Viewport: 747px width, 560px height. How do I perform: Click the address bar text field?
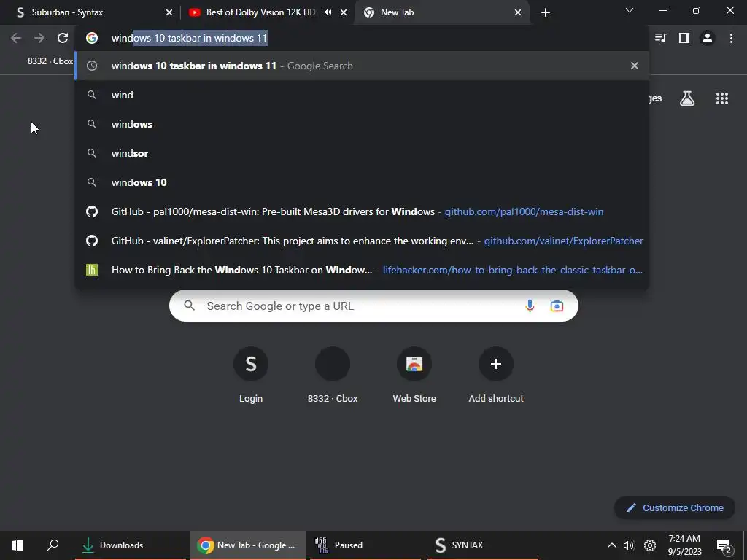[x=362, y=38]
